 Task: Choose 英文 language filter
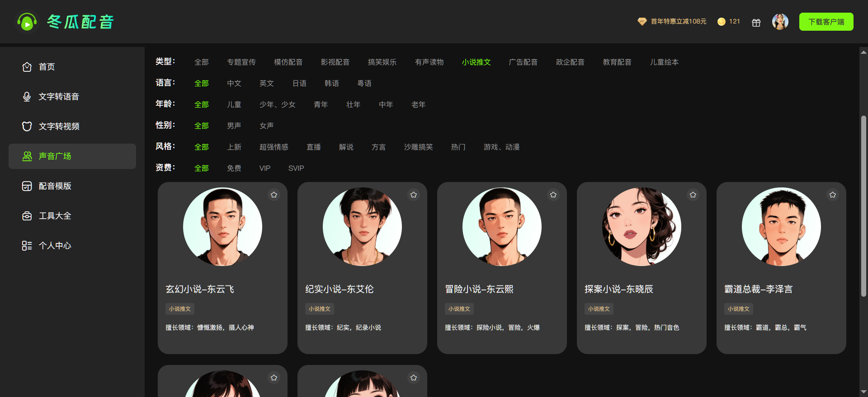pos(267,83)
